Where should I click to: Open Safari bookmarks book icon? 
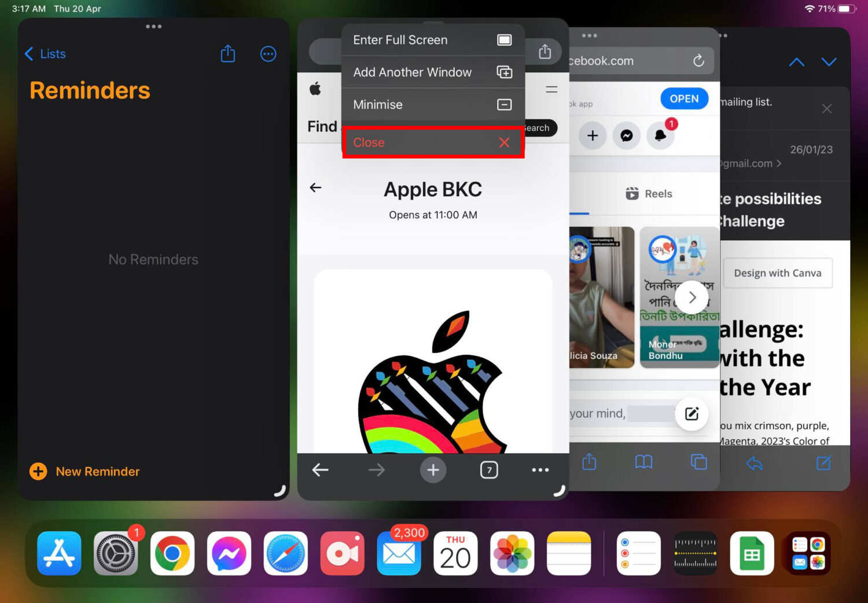click(x=643, y=461)
